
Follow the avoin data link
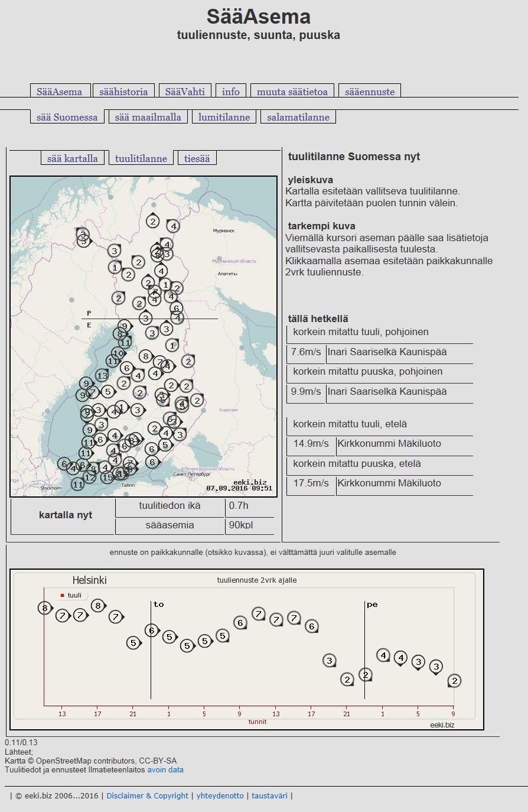[165, 769]
